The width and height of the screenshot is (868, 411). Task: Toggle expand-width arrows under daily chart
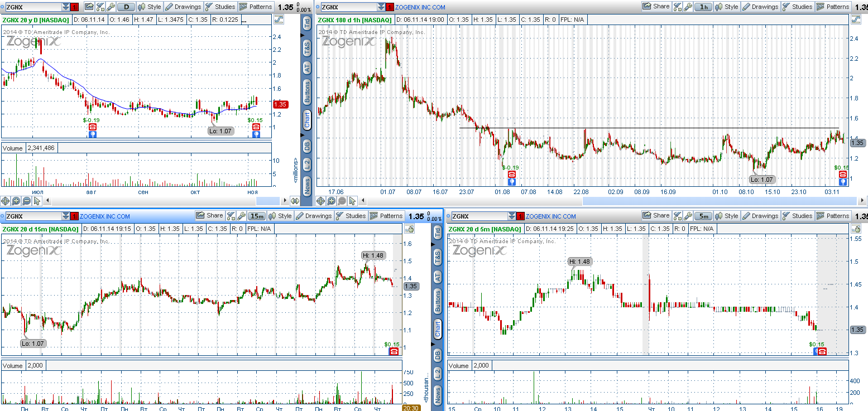pyautogui.click(x=295, y=201)
